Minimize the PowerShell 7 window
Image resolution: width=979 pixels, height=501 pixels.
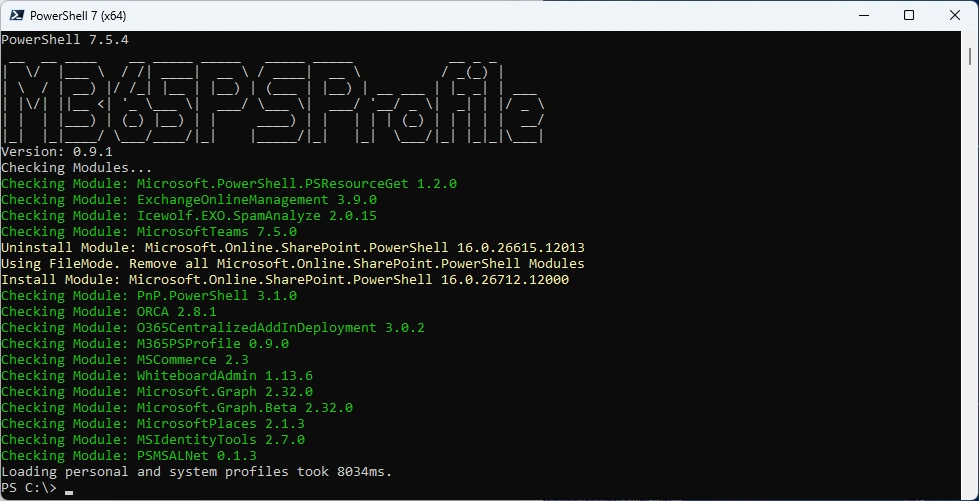coord(863,15)
